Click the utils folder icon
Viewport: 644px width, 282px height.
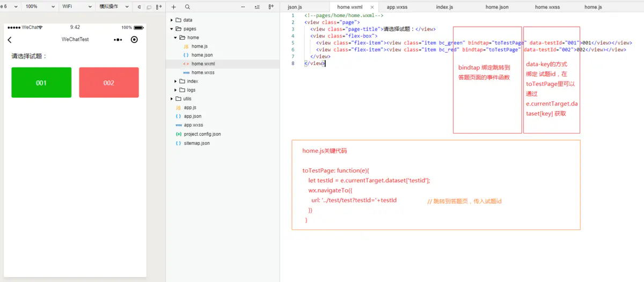pos(178,99)
